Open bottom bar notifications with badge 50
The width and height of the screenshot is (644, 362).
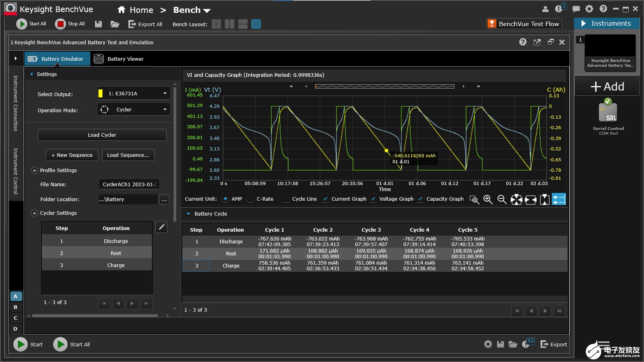click(528, 343)
